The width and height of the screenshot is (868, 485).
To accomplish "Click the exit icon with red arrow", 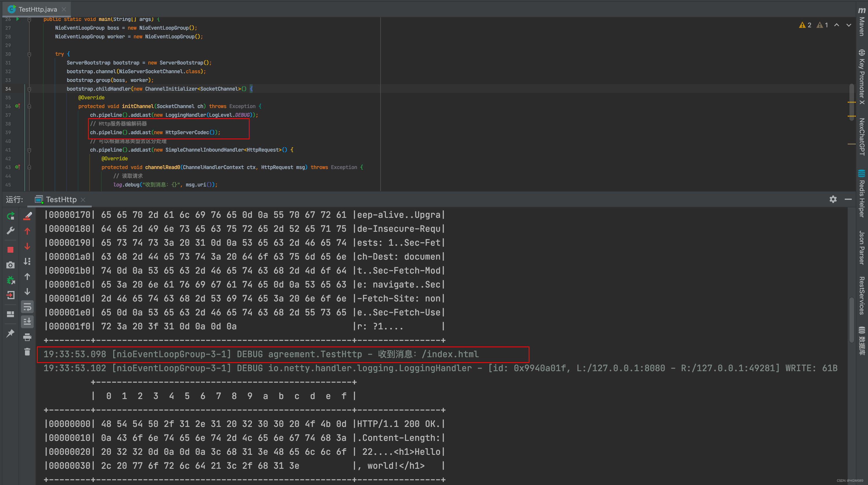I will click(x=10, y=295).
